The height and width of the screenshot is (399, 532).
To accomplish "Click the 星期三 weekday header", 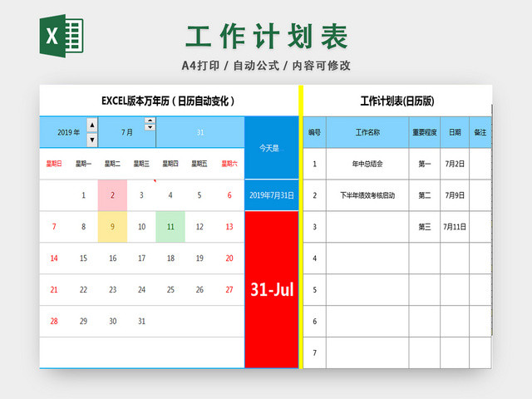I will 141,164.
